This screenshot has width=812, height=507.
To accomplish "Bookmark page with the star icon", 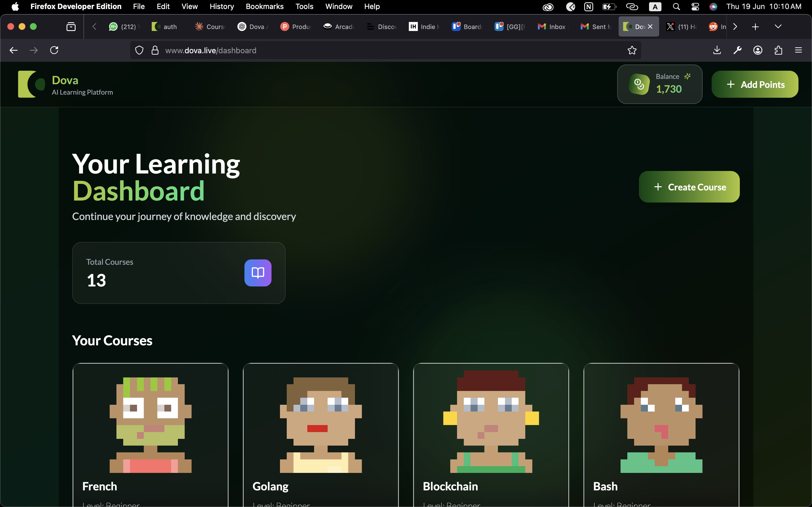I will click(632, 50).
